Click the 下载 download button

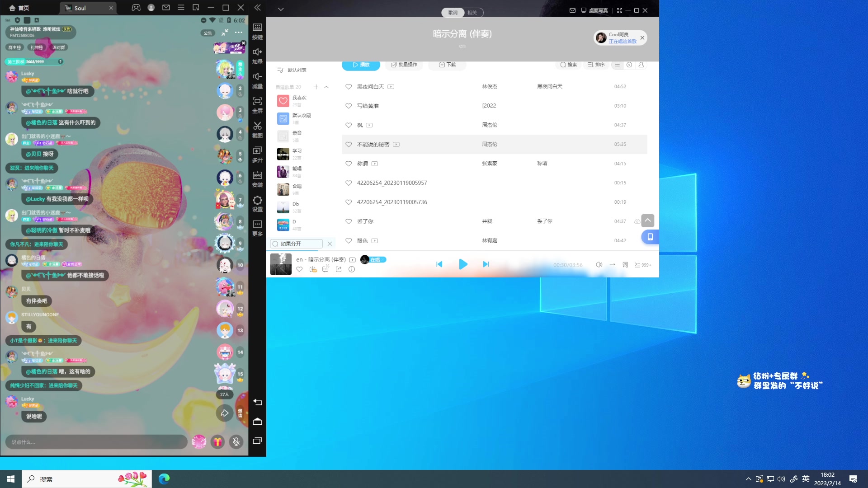point(447,65)
